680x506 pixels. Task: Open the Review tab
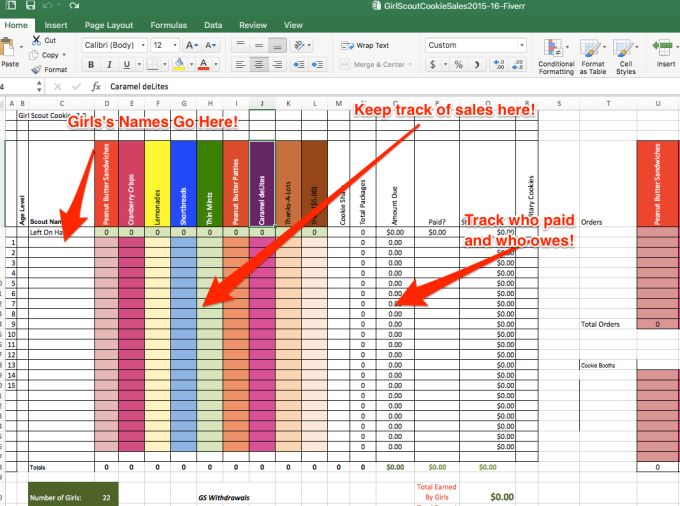coord(253,25)
